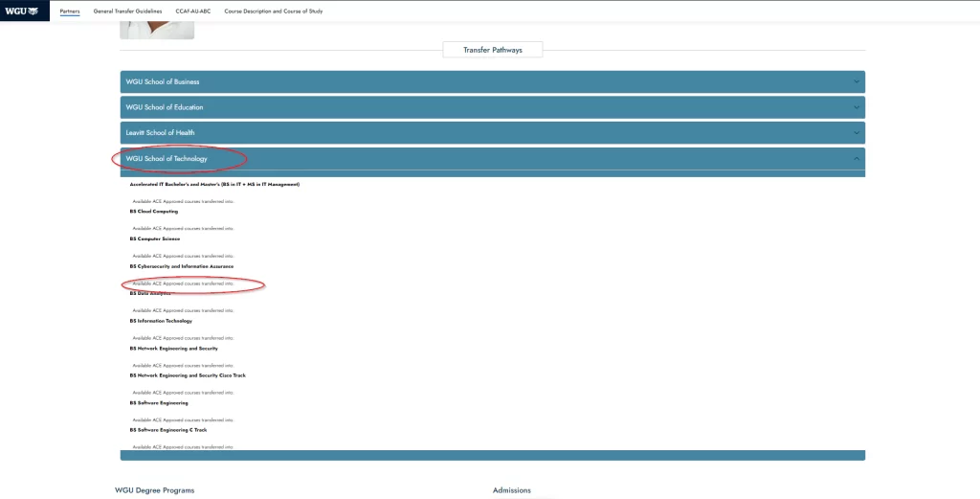Click the WGU Degree Programs heading
Viewport: 980px width, 499px height.
154,490
